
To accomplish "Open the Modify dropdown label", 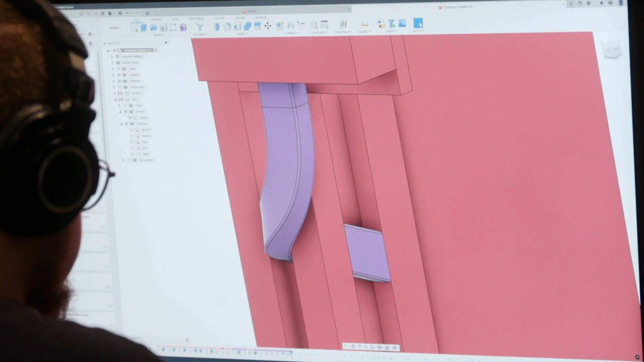I will 242,34.
